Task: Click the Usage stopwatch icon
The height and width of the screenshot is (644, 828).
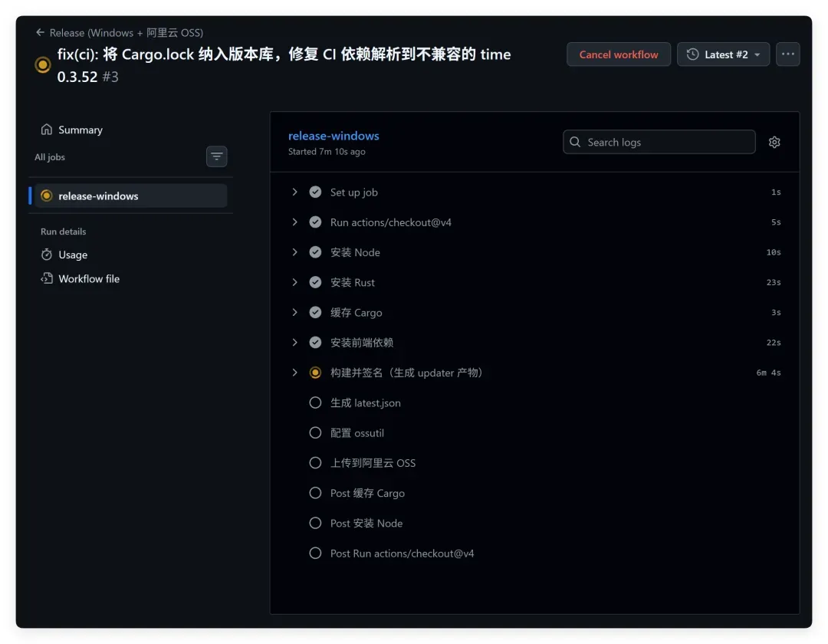Action: coord(47,255)
